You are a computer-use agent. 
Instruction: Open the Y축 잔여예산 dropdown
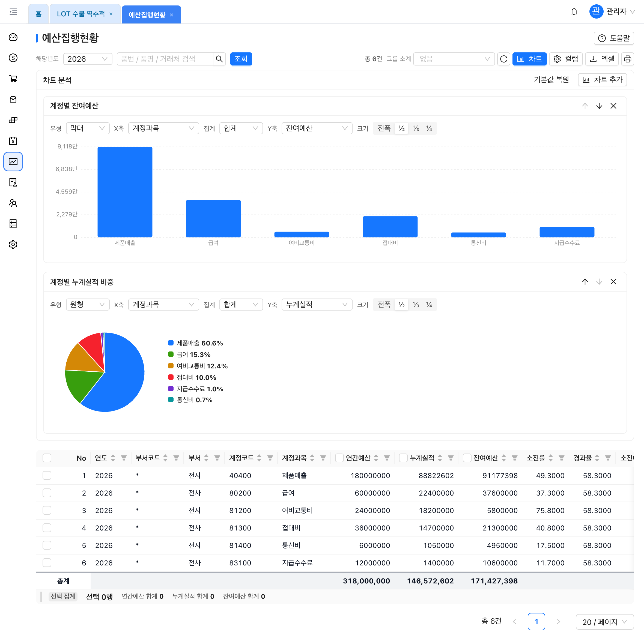(317, 128)
